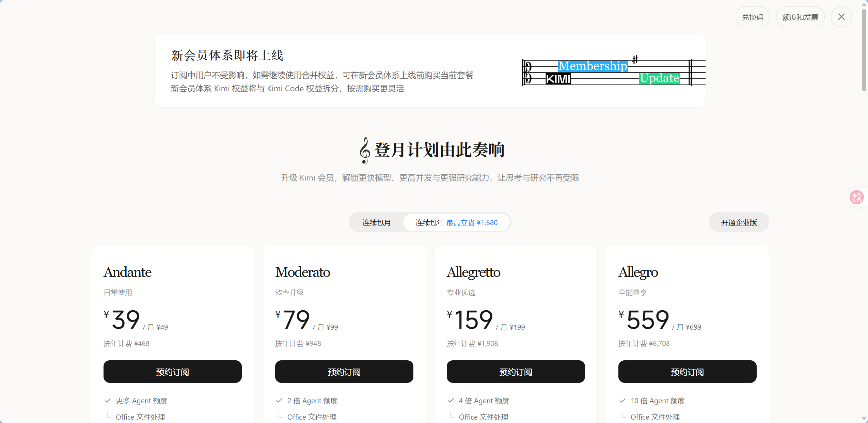Click the 按年计费 ¥6,708 text
This screenshot has height=423, width=868.
click(x=644, y=343)
